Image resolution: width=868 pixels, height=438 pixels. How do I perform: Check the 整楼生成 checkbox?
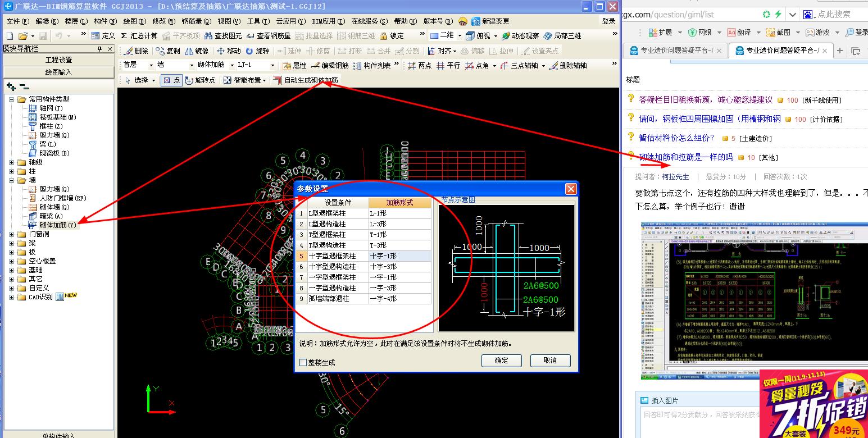click(303, 362)
